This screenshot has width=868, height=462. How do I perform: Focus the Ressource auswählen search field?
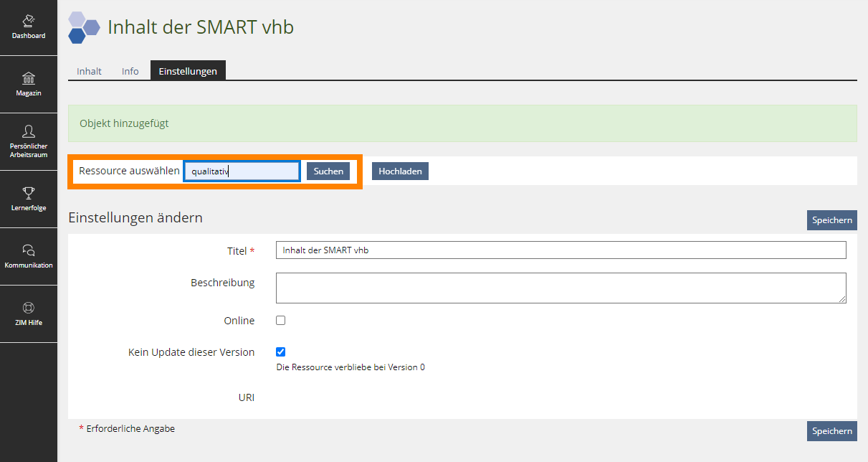coord(242,171)
